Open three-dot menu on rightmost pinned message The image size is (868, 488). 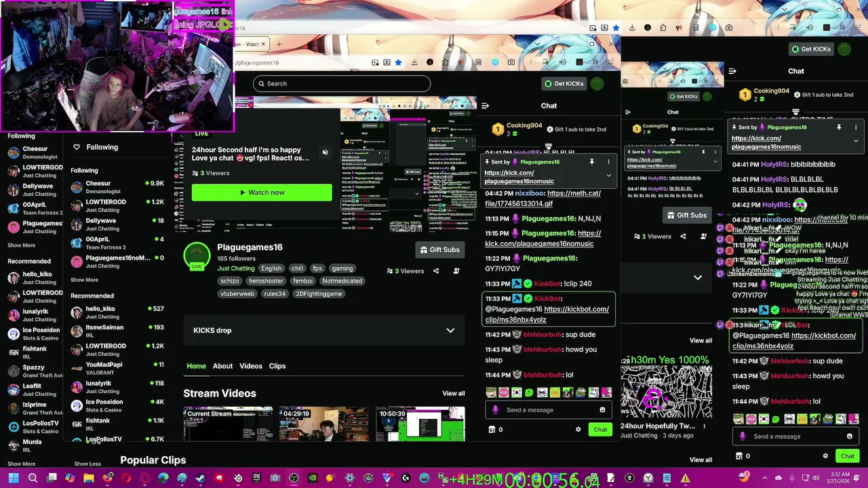(x=856, y=127)
